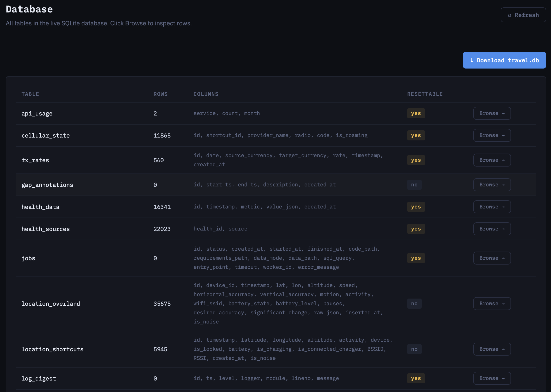Screen dimensions: 551x392
Task: Click the no badge for gap_annotations
Action: [414, 185]
